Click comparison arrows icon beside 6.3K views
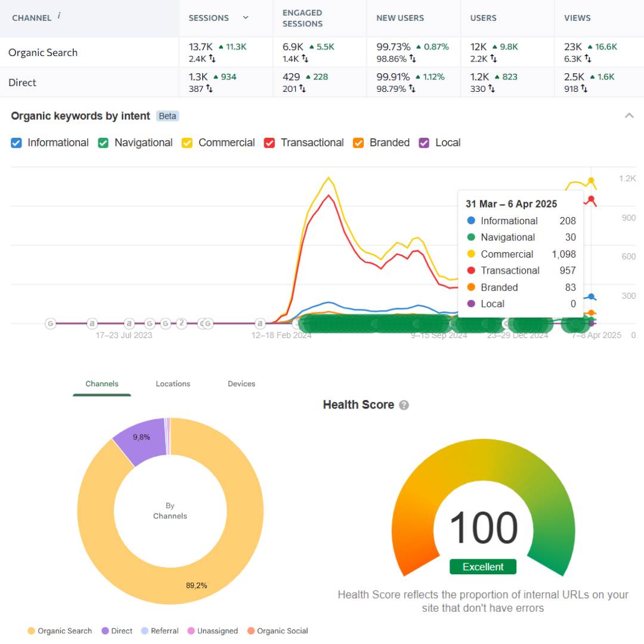Image resolution: width=644 pixels, height=644 pixels. click(x=588, y=58)
